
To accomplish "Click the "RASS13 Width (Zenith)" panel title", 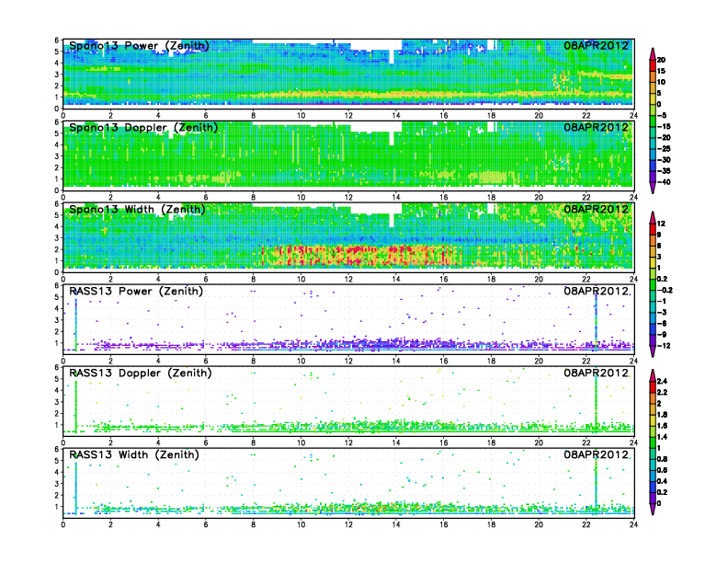I will (134, 454).
